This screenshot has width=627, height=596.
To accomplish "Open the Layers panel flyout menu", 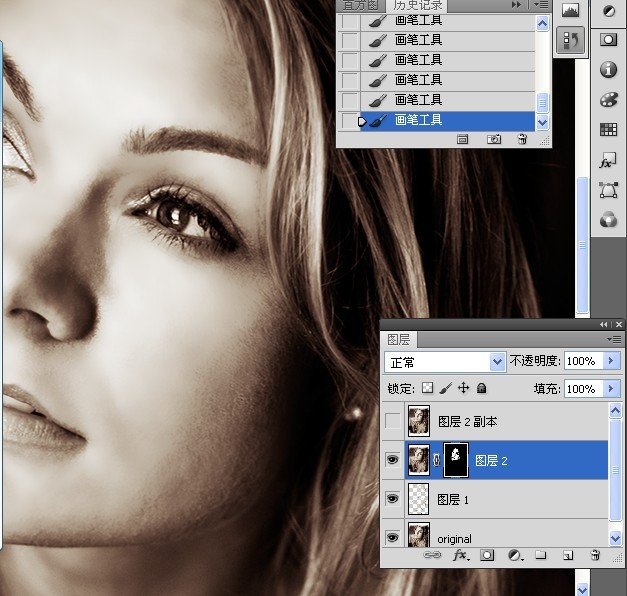I will (614, 340).
